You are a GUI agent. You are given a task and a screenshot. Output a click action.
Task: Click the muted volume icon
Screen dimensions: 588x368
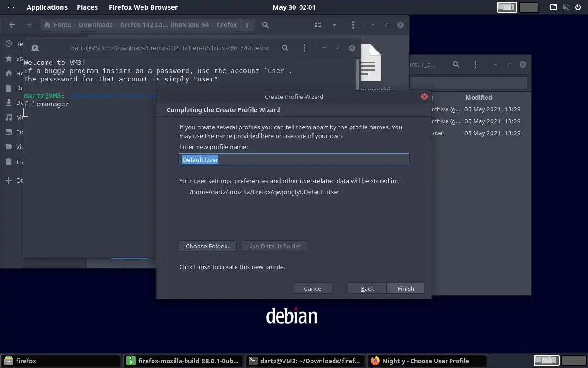(566, 7)
